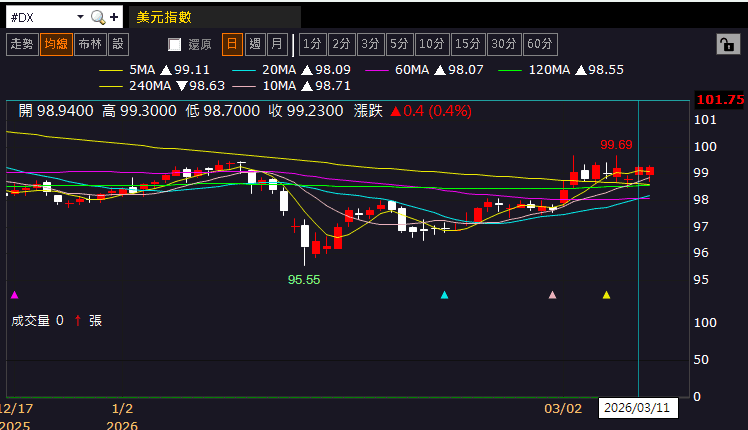The image size is (748, 430).
Task: Click the magnifier symbol search icon
Action: tap(97, 17)
